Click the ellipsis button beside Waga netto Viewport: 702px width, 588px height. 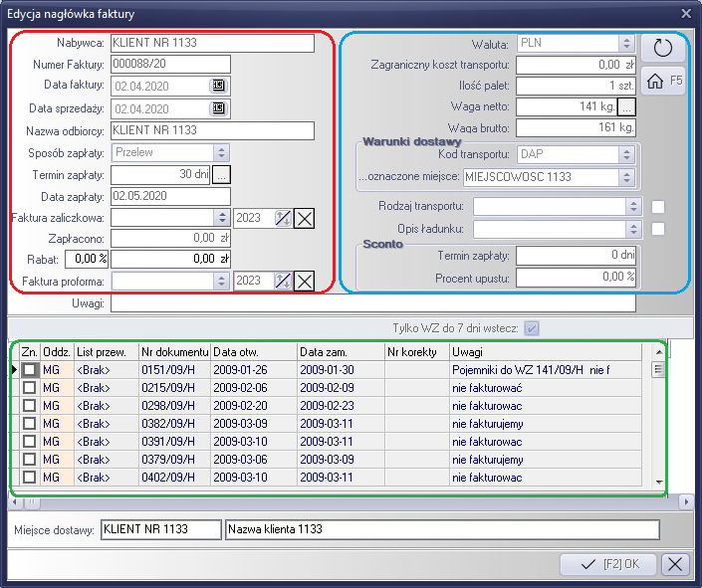(x=626, y=107)
